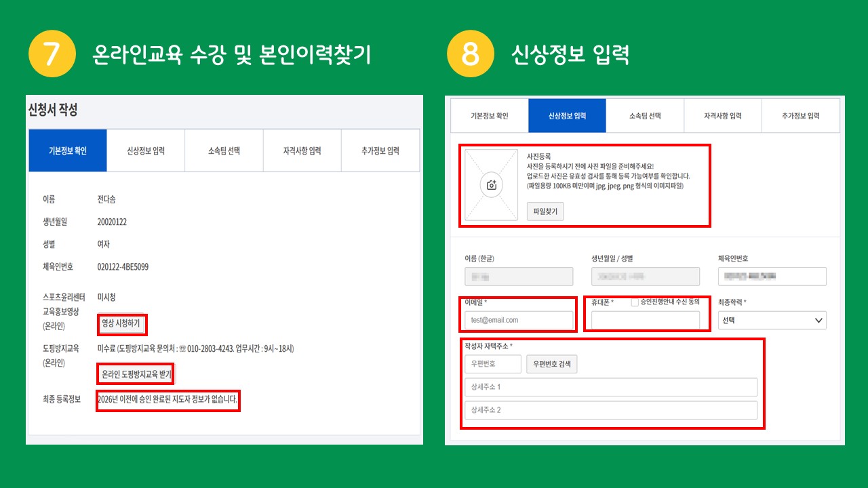Click the 상세주소 1 address field
The image size is (868, 488).
pos(610,387)
